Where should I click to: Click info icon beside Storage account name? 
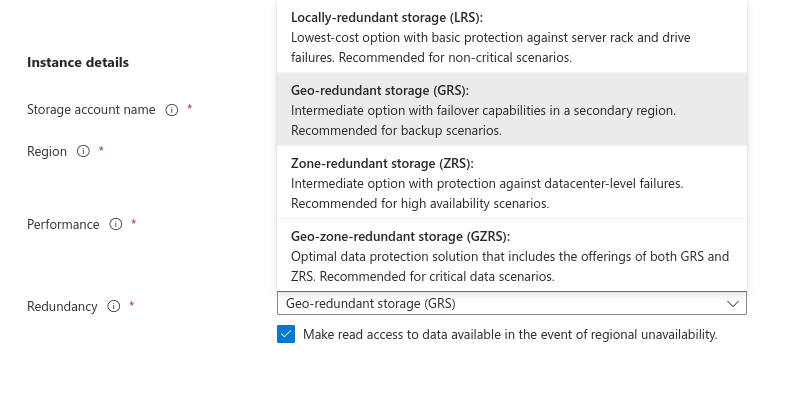coord(171,110)
